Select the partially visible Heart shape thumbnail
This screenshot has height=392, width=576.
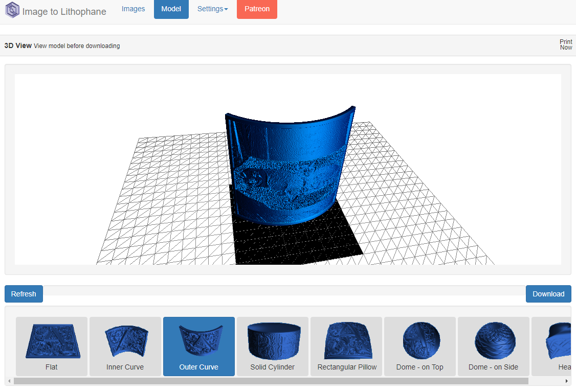coord(551,346)
